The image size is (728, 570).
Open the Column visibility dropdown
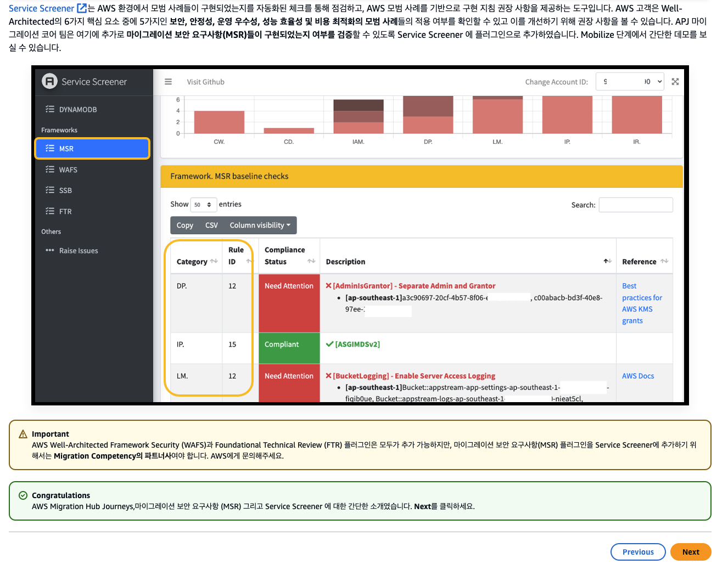[260, 225]
